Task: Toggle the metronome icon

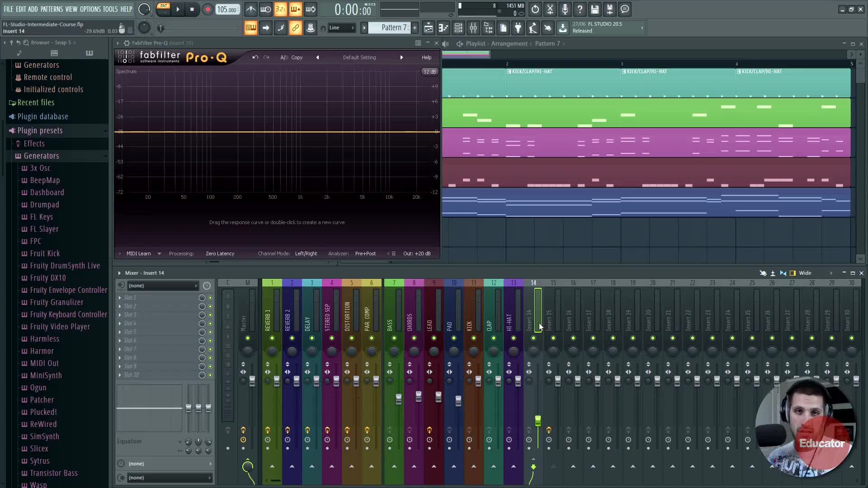Action: pos(251,9)
